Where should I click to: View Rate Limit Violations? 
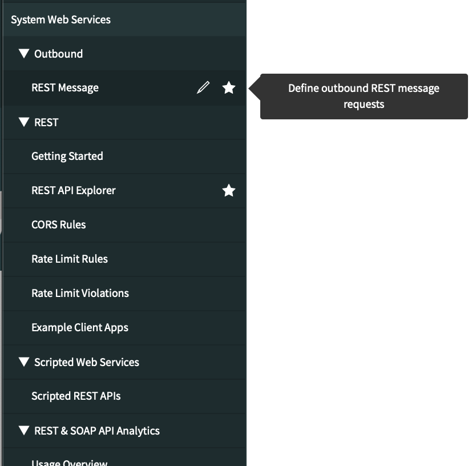click(80, 294)
